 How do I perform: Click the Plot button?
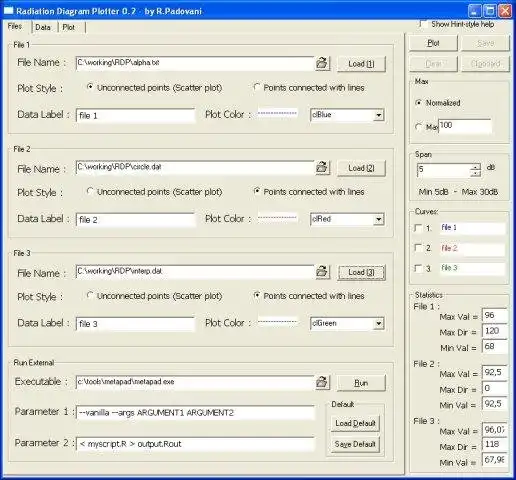tap(433, 43)
